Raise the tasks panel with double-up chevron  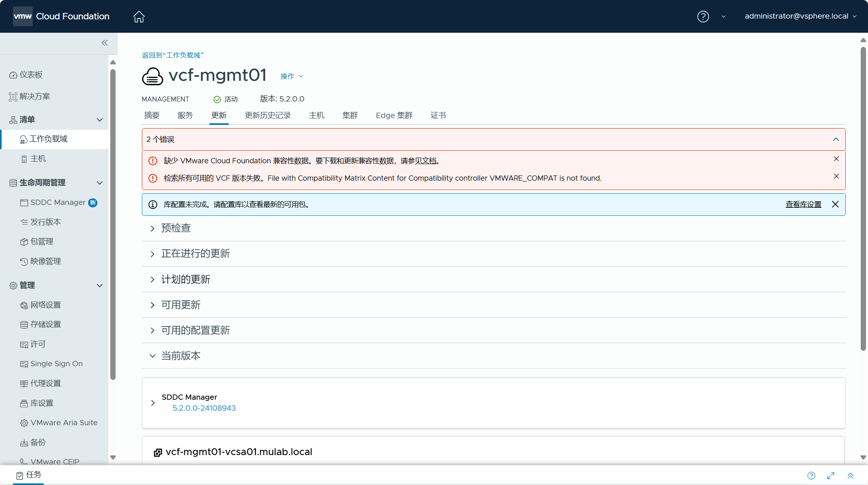pos(850,476)
